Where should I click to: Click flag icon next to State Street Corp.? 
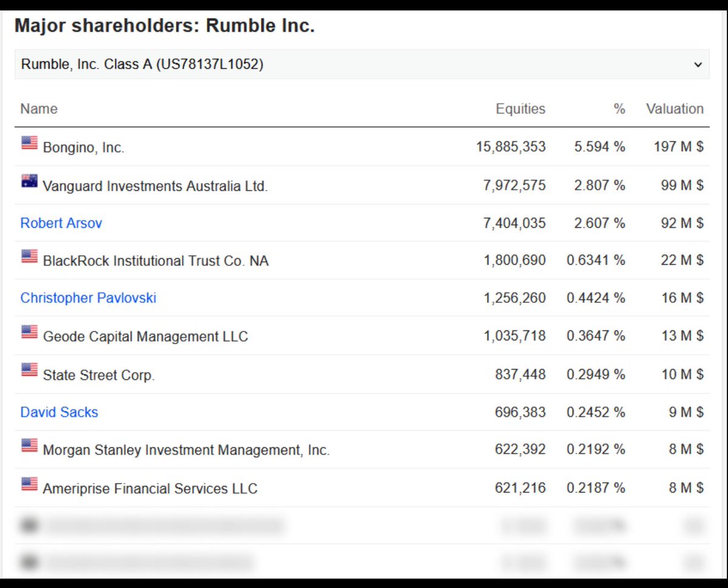click(29, 370)
